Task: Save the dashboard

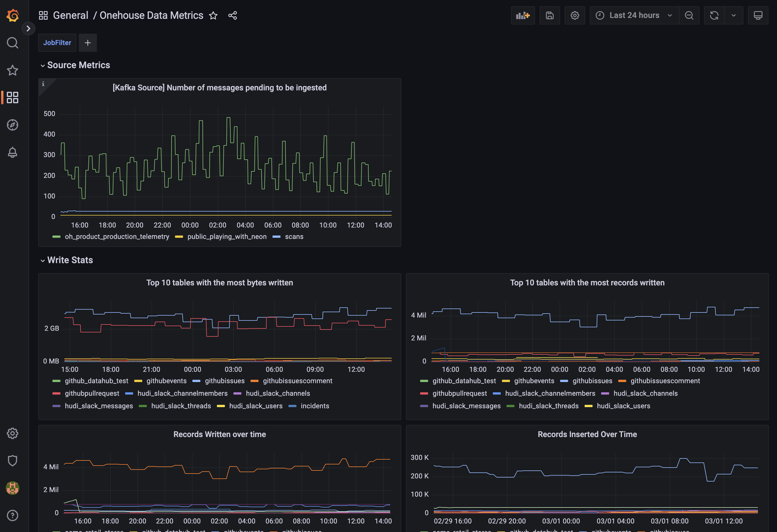Action: pos(550,15)
